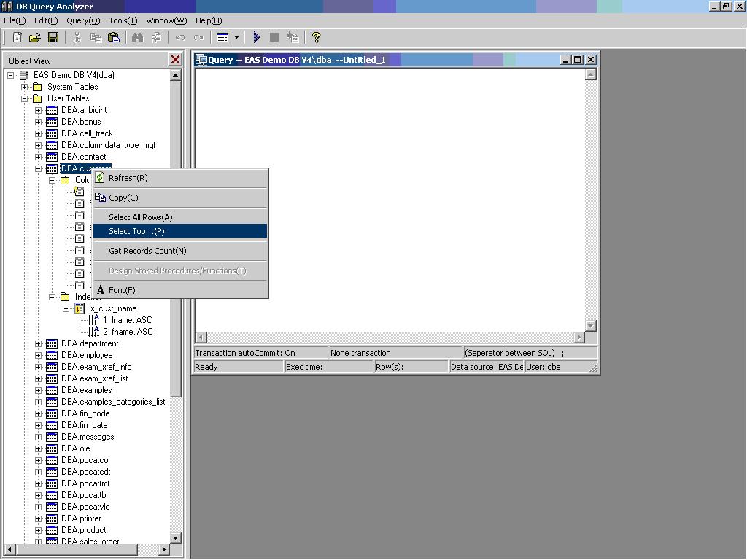Choose Font(F) in the context menu
747x560 pixels.
180,290
